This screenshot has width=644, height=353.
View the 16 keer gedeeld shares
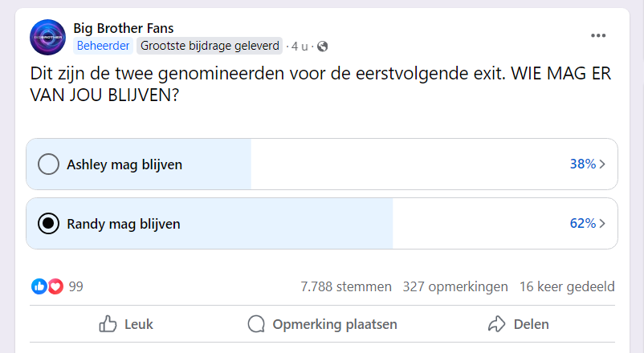[567, 286]
